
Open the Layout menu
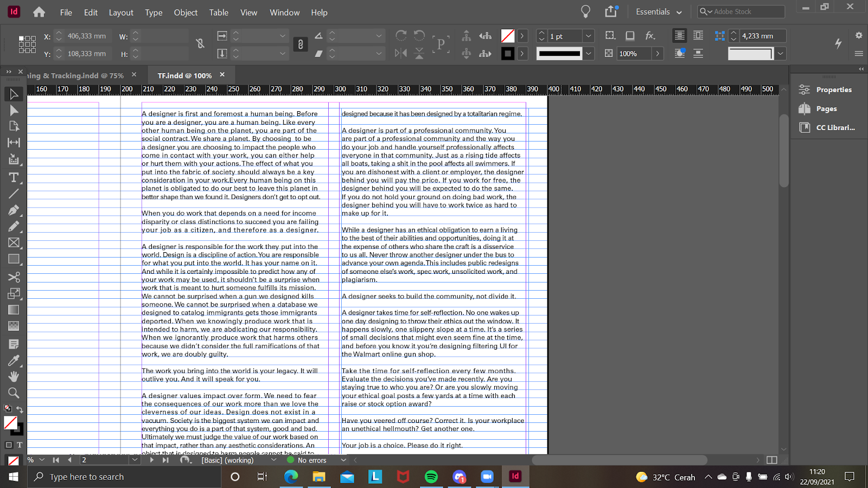click(x=121, y=12)
